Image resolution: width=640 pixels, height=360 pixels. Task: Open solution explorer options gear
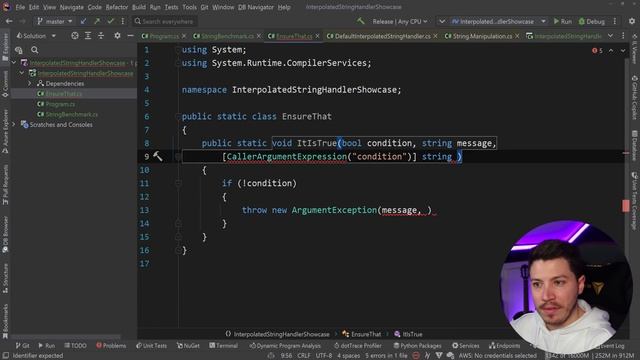coord(117,36)
